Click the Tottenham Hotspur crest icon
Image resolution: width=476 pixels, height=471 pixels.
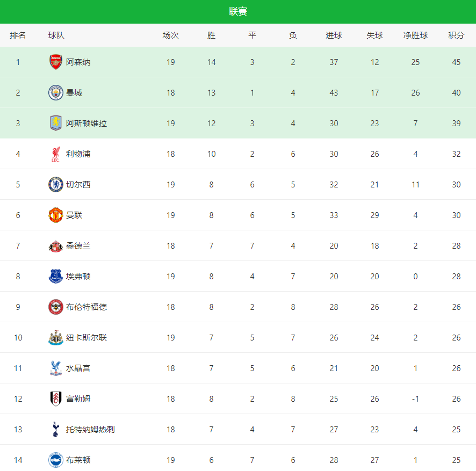[56, 430]
